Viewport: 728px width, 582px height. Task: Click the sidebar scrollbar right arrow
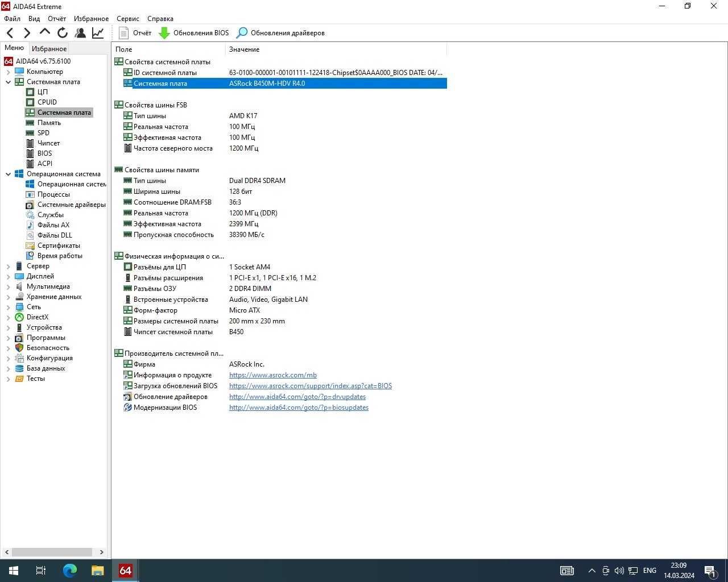pyautogui.click(x=102, y=552)
